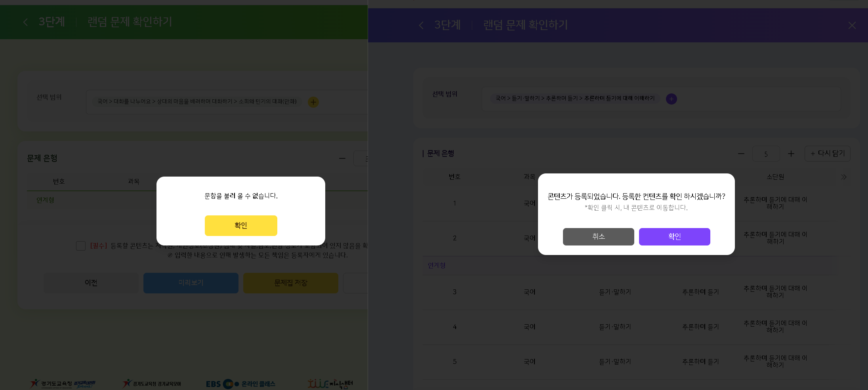Viewport: 868px width, 390px height.
Task: Increase question count with right plus icon
Action: (791, 154)
